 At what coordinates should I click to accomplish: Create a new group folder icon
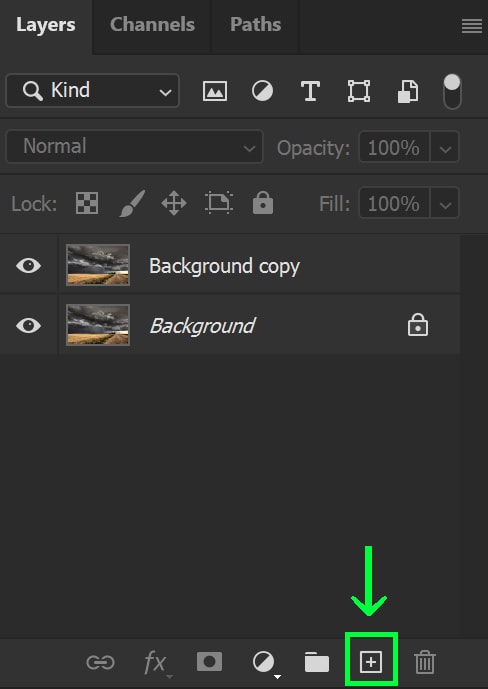coord(317,662)
